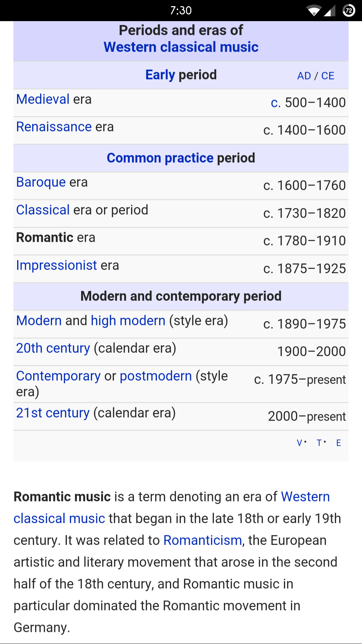Open the AD link
The width and height of the screenshot is (362, 644).
point(304,76)
